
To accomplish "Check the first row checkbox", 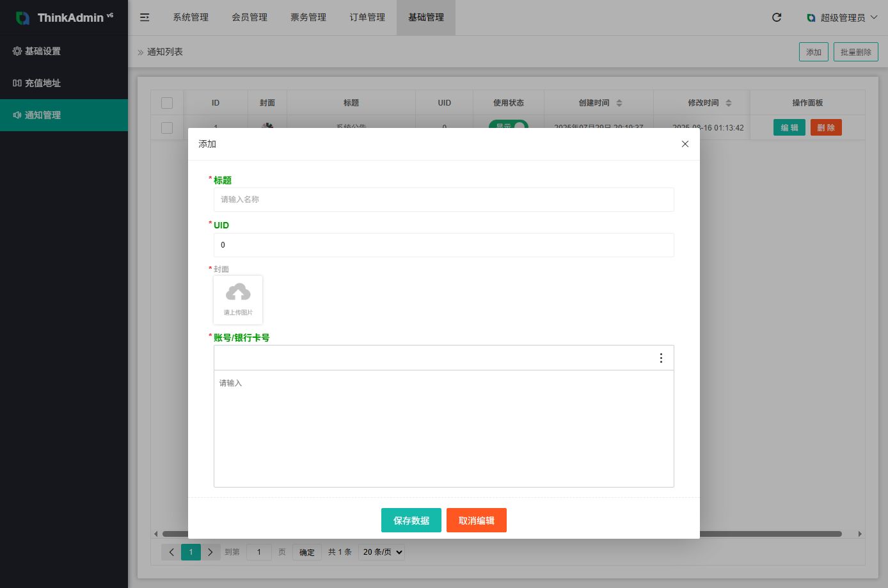I will (x=167, y=128).
